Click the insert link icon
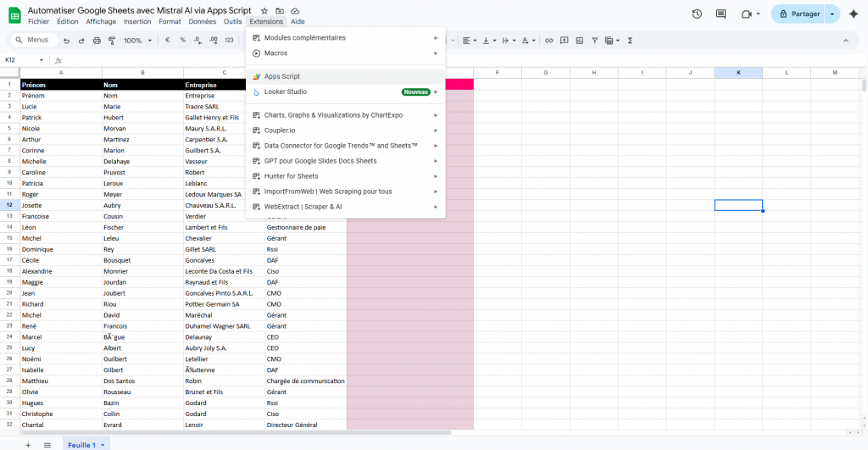The image size is (868, 450). click(549, 40)
